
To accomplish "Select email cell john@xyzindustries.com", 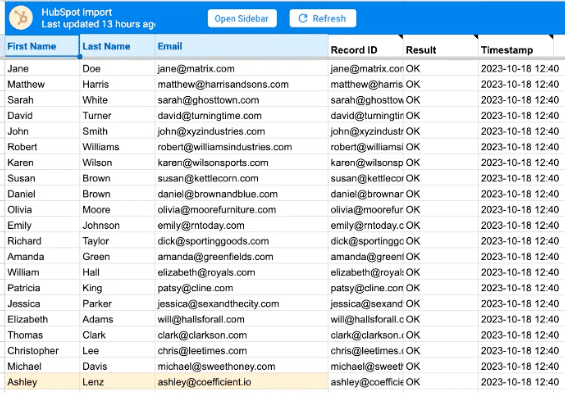I will point(241,131).
